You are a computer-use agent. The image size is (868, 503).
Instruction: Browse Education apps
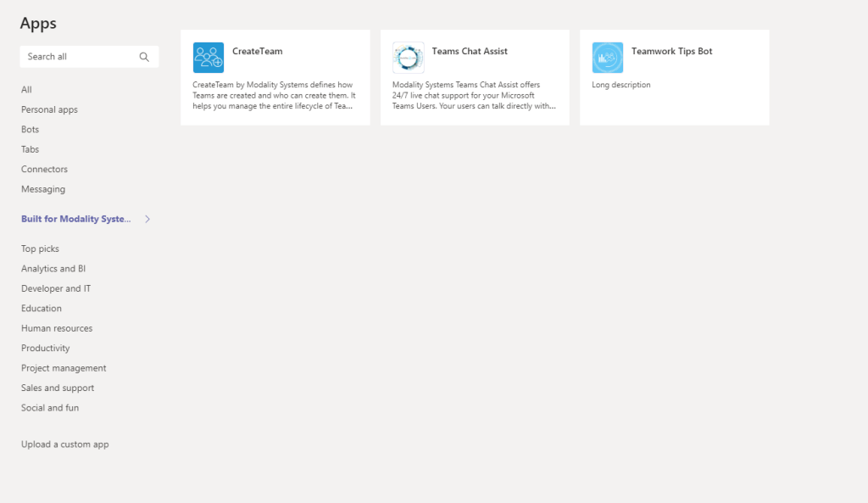tap(42, 309)
